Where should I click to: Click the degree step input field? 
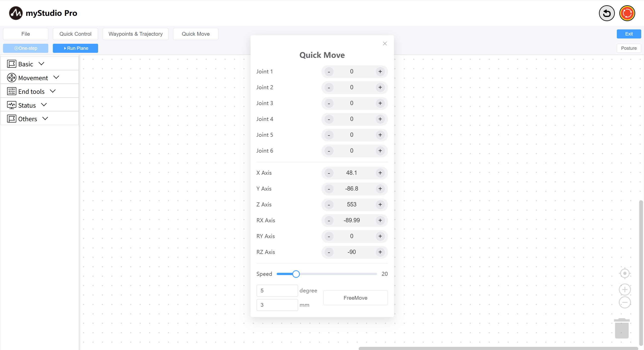(277, 290)
